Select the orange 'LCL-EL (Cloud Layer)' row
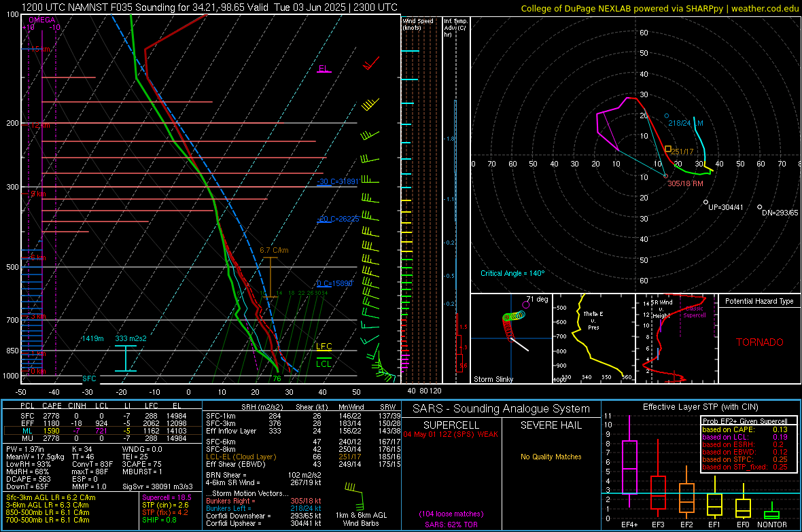 pyautogui.click(x=303, y=457)
